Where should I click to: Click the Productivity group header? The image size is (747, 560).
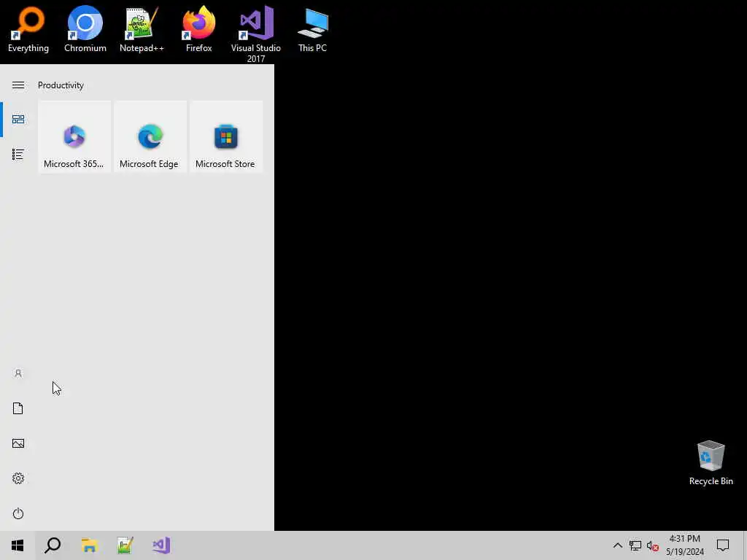(61, 85)
